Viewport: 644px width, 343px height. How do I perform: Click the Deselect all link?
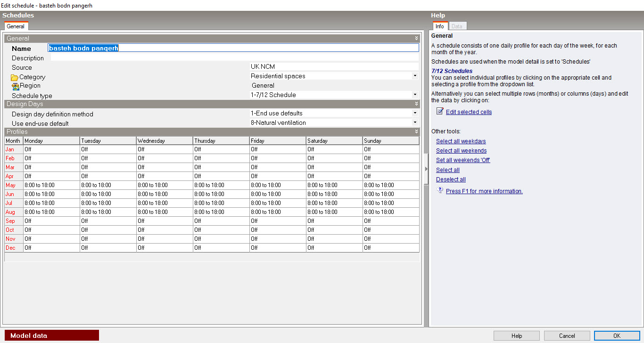[451, 180]
